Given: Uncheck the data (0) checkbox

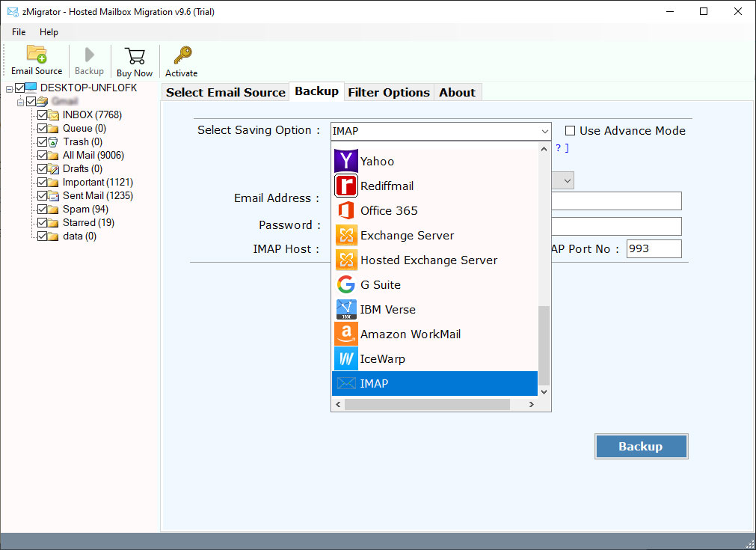Looking at the screenshot, I should pos(43,236).
